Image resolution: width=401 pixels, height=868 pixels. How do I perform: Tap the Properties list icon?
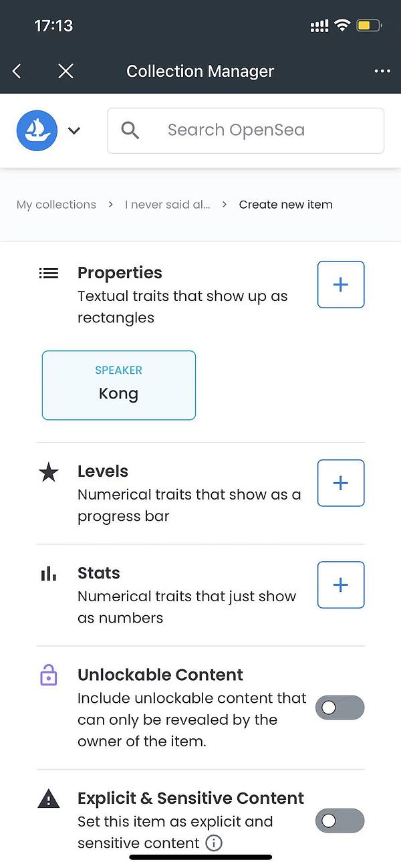[x=49, y=274]
